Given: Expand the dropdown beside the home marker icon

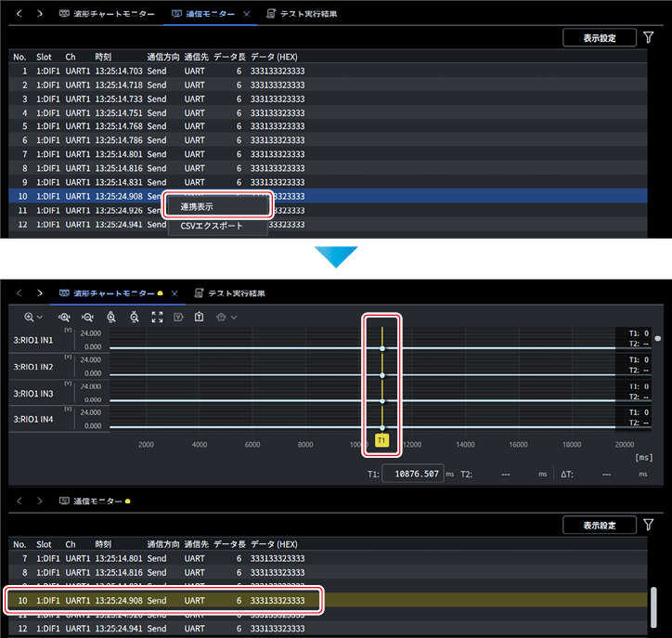Looking at the screenshot, I should 234,318.
